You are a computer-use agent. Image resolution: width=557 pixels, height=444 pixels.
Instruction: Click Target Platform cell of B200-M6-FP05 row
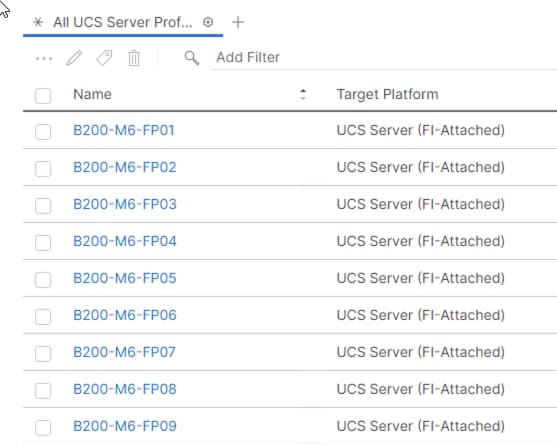[421, 278]
